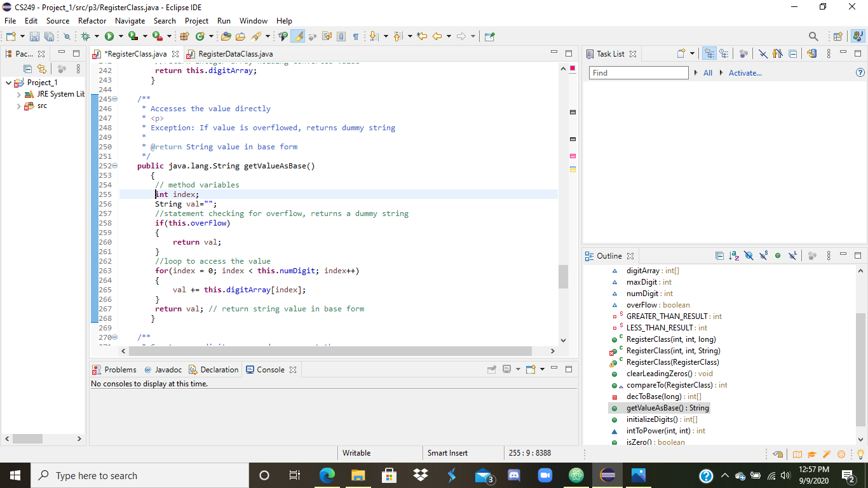The width and height of the screenshot is (868, 488).
Task: Toggle Hide Static Members in Outline
Action: [763, 256]
